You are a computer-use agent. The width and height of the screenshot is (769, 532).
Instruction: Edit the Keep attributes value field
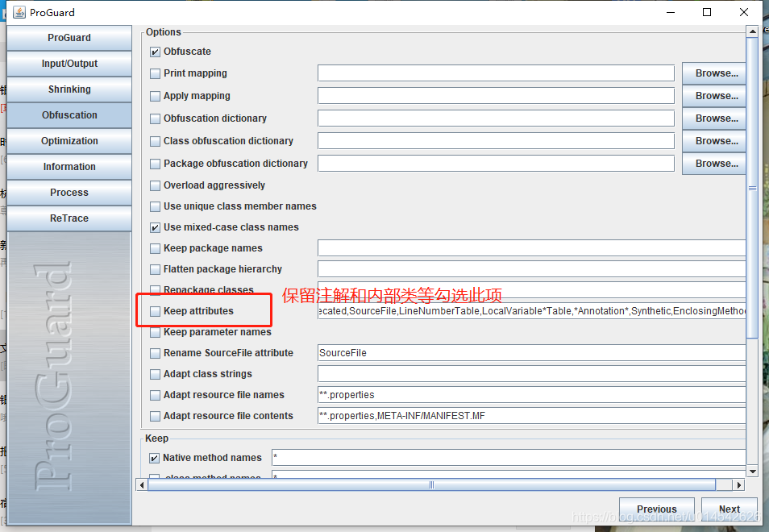coord(532,311)
